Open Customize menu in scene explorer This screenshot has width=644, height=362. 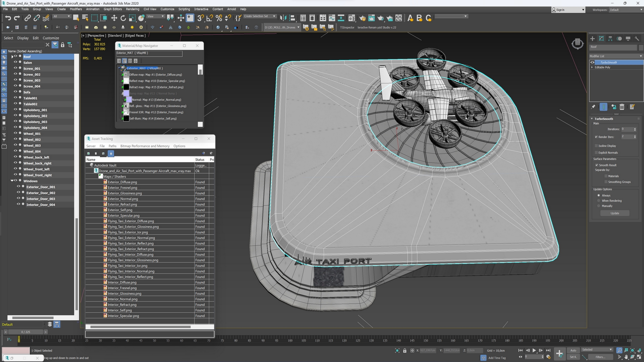(x=51, y=38)
